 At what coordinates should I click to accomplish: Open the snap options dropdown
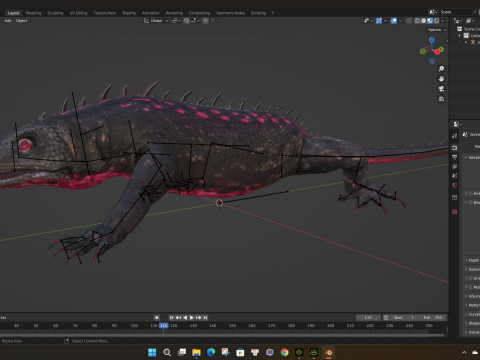click(195, 21)
